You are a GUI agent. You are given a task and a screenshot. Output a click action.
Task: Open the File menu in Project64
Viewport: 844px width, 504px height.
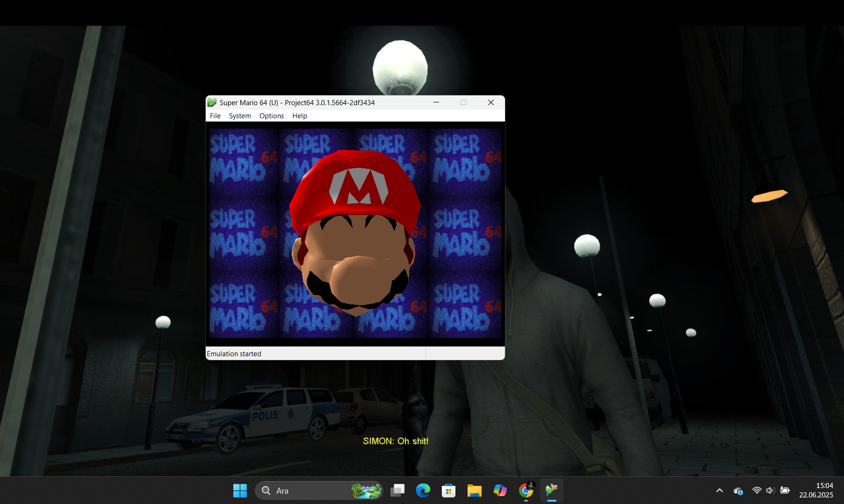pyautogui.click(x=215, y=116)
